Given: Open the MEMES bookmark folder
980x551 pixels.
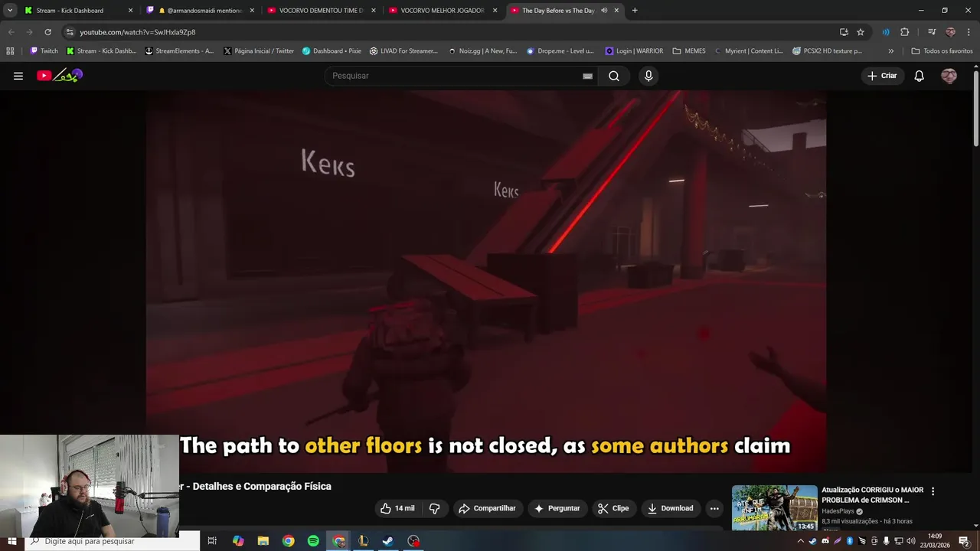Looking at the screenshot, I should 689,51.
